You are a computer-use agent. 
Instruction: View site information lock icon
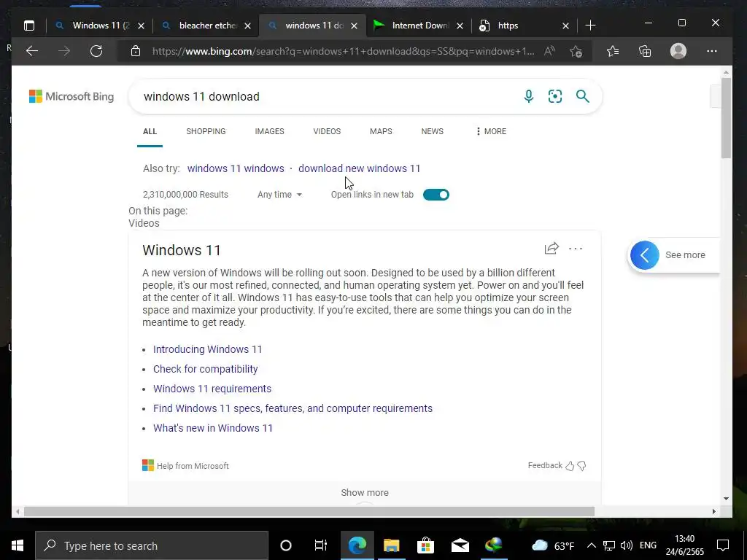[x=136, y=51]
